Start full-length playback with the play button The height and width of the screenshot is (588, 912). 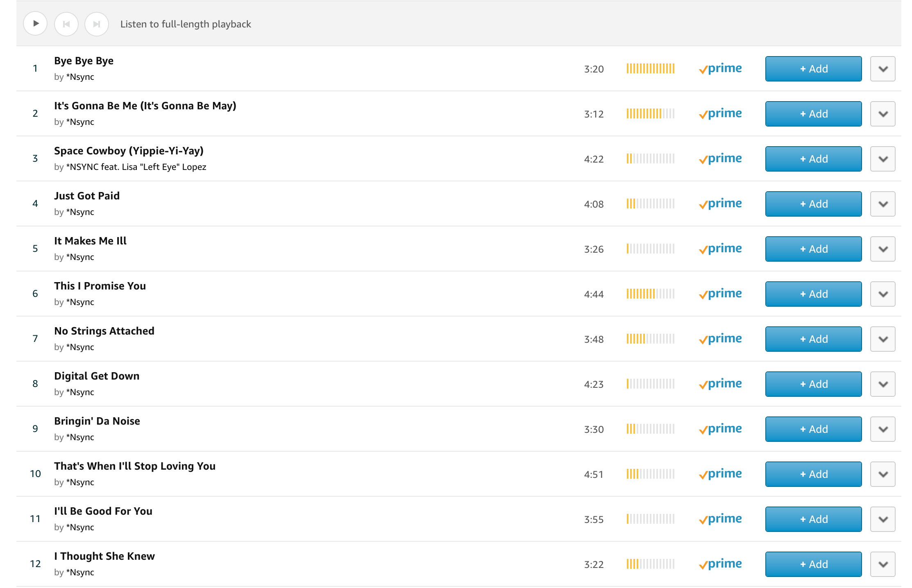click(35, 24)
